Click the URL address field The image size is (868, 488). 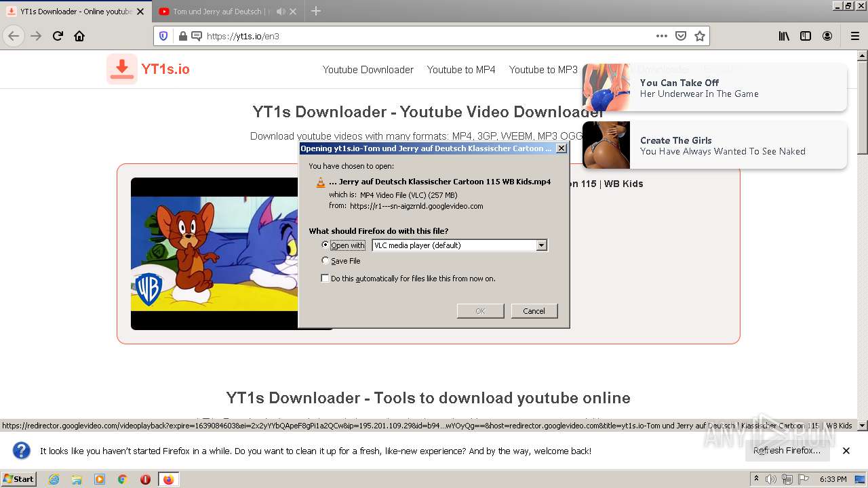[427, 36]
